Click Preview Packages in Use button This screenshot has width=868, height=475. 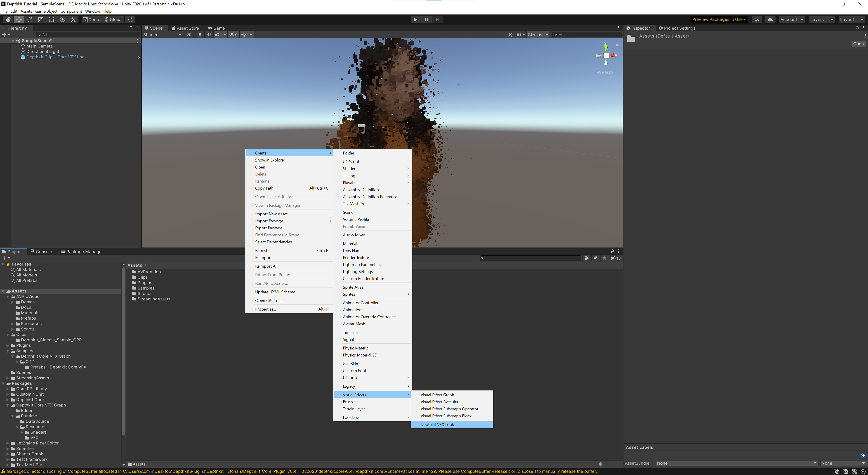pos(718,19)
